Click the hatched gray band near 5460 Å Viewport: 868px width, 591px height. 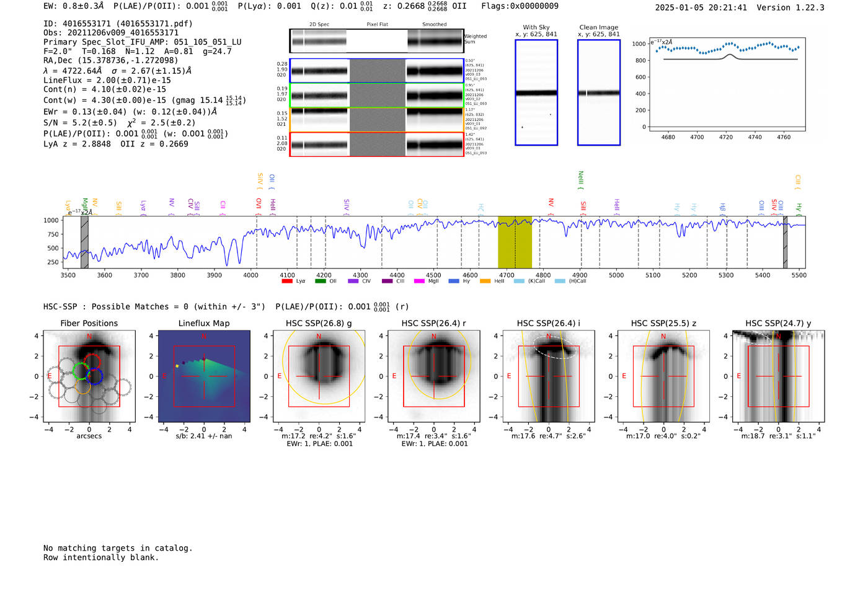point(785,242)
